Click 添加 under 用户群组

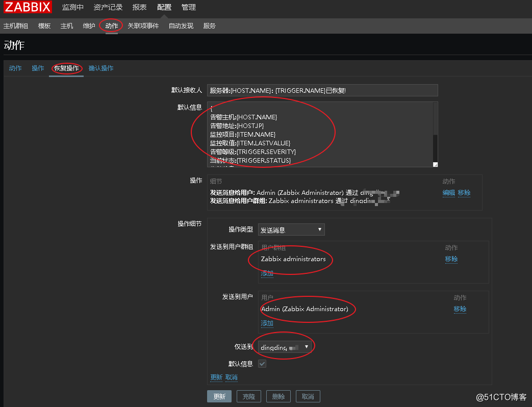point(267,273)
